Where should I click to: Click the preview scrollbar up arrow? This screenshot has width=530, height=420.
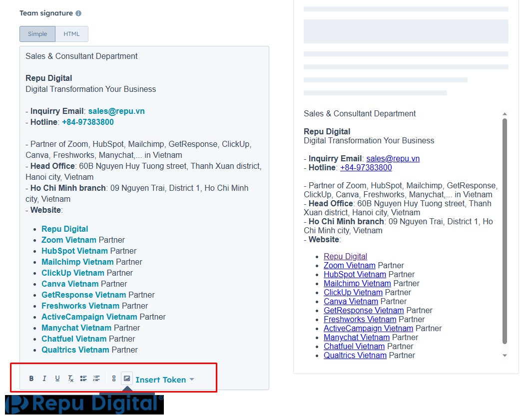pos(505,114)
